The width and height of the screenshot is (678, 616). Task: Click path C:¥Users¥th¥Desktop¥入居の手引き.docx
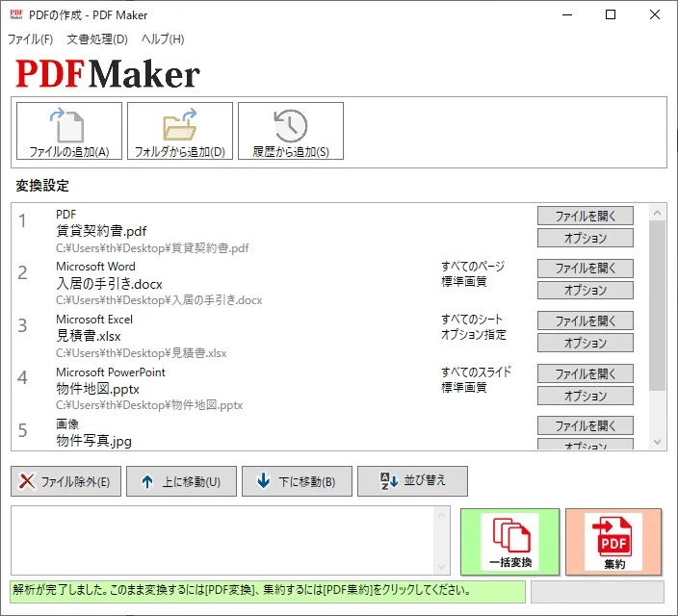pos(159,300)
